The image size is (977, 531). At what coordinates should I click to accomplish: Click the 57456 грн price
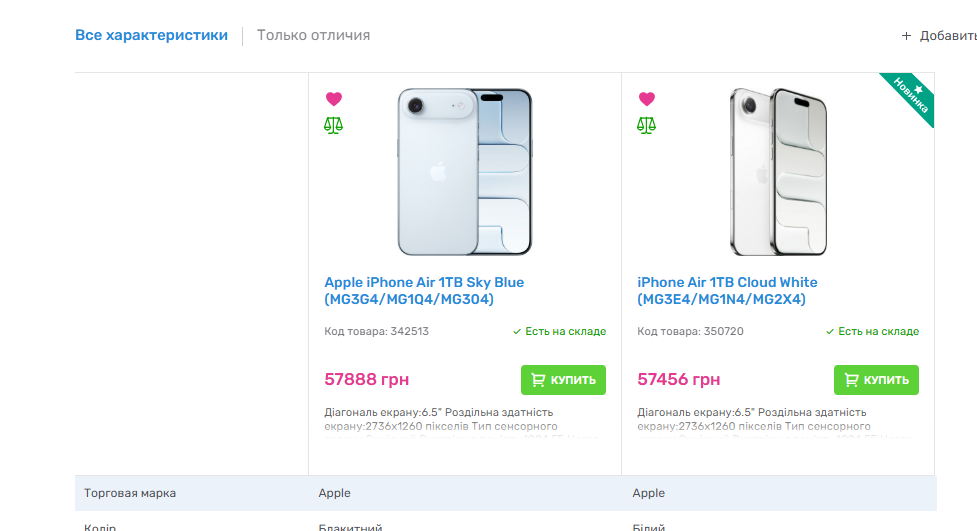(x=679, y=379)
